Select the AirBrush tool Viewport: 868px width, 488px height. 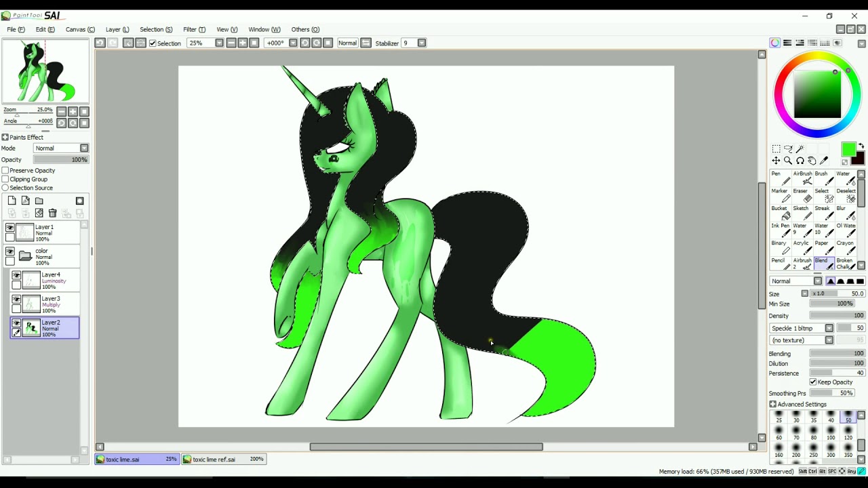pos(802,178)
